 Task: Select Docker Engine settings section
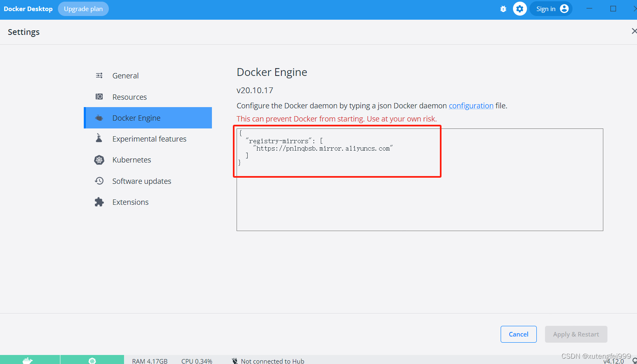tap(148, 118)
